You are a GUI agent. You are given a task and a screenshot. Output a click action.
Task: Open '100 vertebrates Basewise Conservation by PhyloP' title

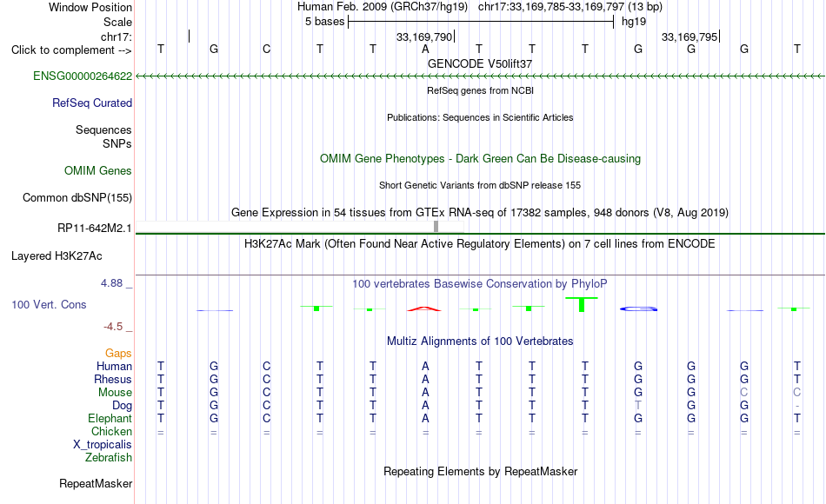click(x=480, y=284)
